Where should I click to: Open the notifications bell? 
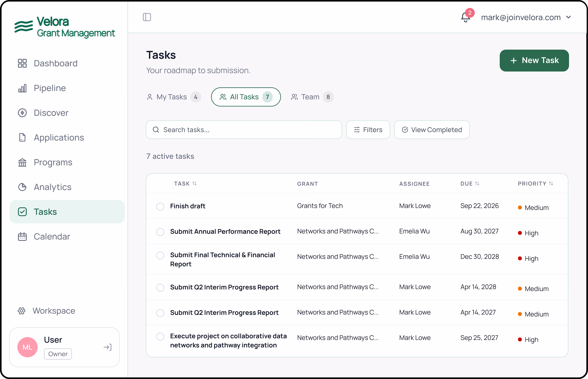click(x=465, y=17)
